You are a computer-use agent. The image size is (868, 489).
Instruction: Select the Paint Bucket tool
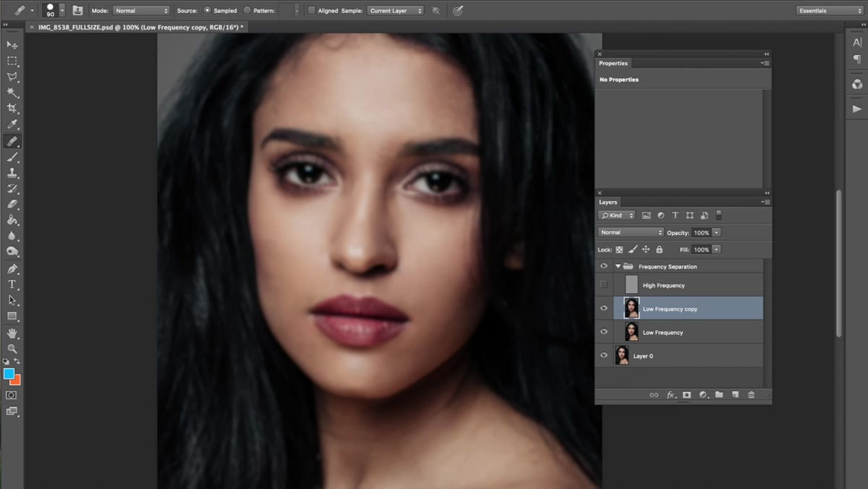pos(12,221)
